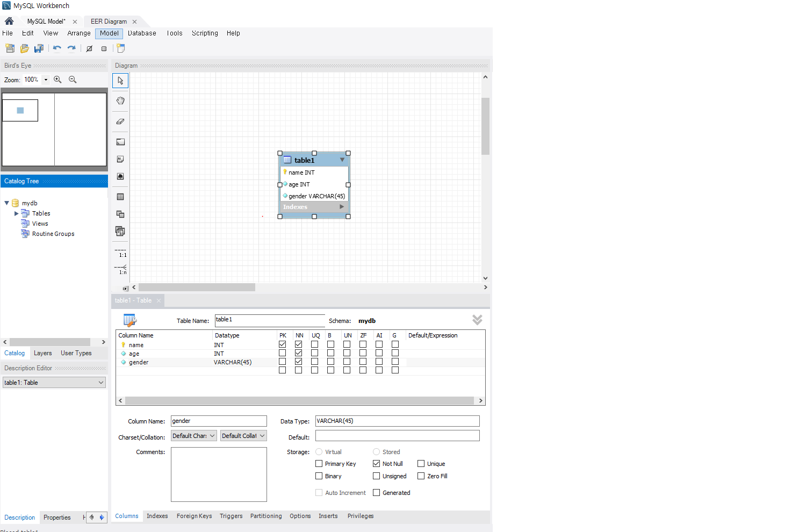The image size is (792, 532).
Task: Click the columns grid horizontal scrollbar
Action: (299, 401)
